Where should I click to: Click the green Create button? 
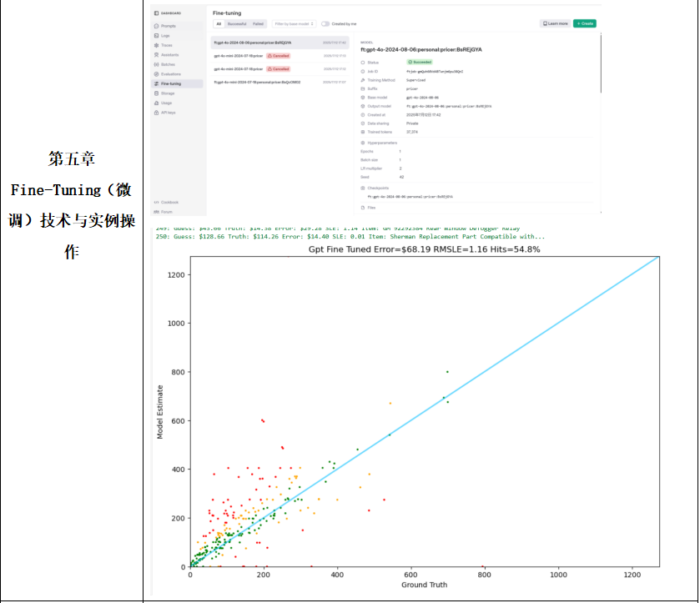[x=585, y=23]
